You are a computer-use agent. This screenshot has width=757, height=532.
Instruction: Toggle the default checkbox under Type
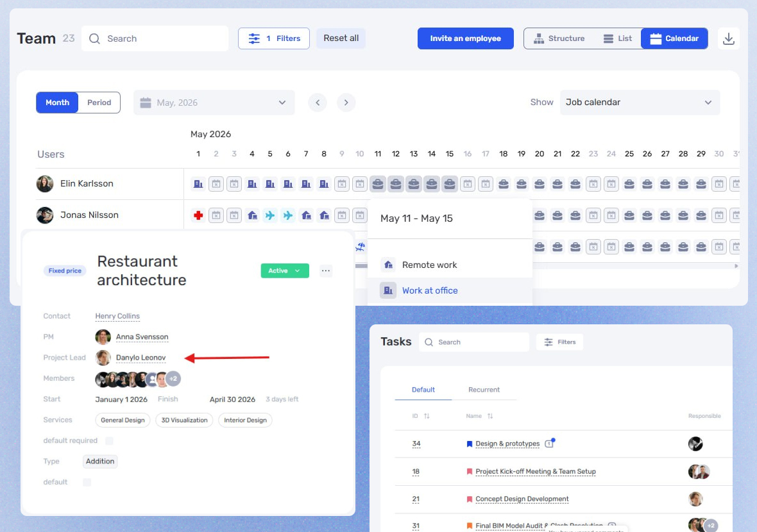click(87, 482)
